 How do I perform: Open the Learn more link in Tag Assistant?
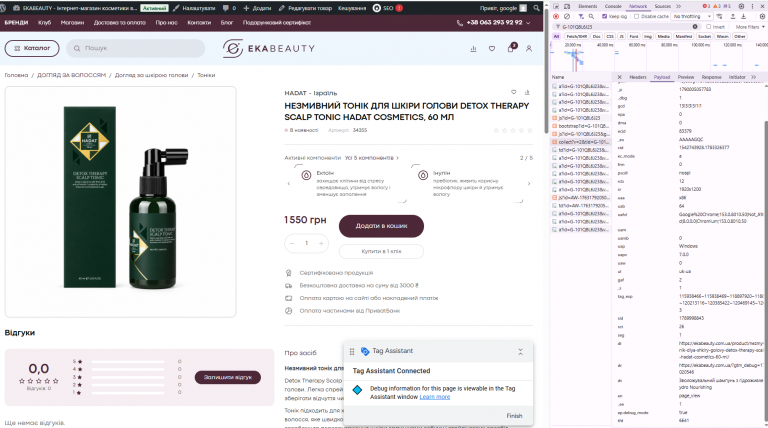pyautogui.click(x=434, y=397)
